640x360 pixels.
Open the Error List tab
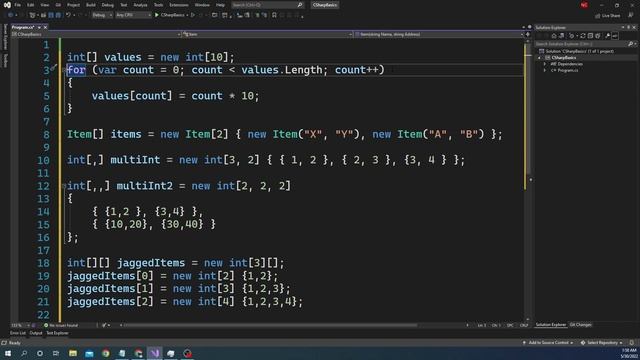[18, 333]
